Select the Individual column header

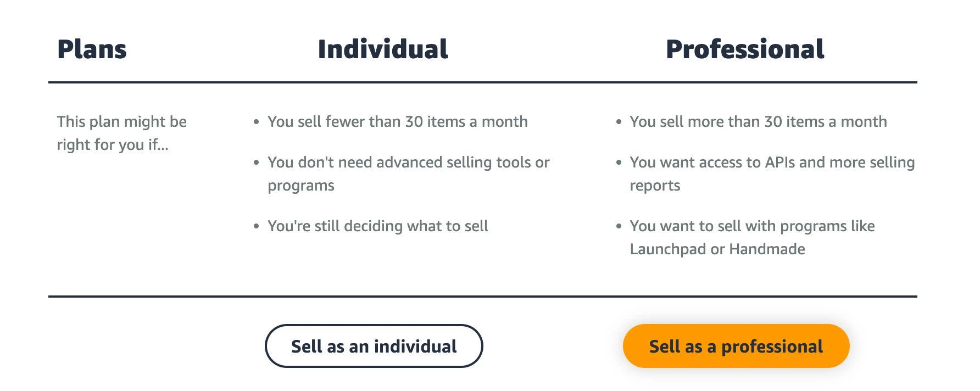(382, 48)
